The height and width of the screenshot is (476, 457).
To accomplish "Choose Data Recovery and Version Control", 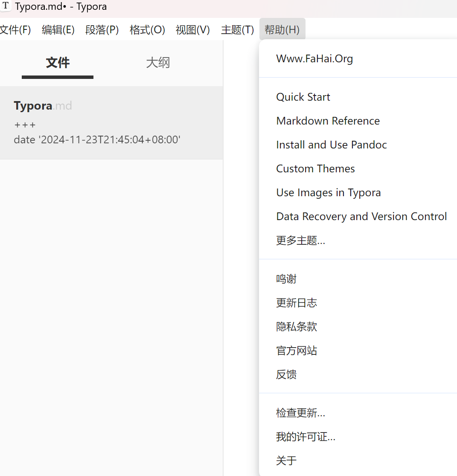I will pos(361,217).
